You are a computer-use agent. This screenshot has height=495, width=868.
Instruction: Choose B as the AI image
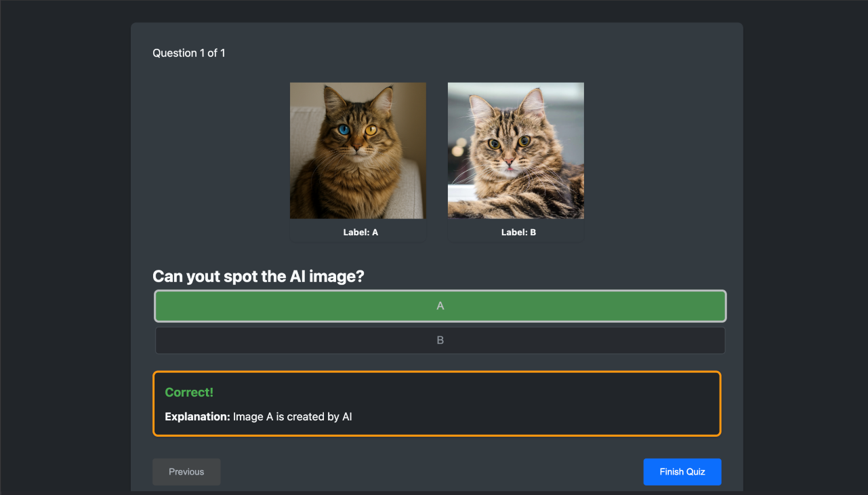[x=440, y=340]
